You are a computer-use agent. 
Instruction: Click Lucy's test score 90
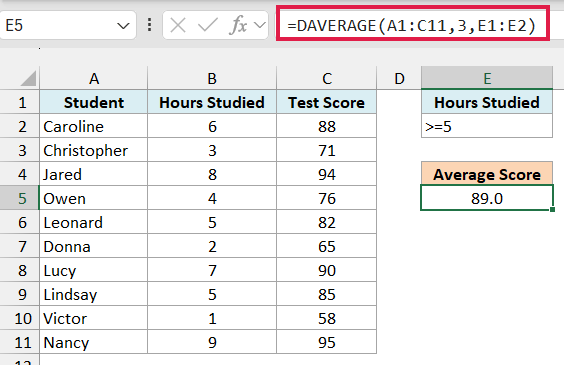[x=327, y=270]
